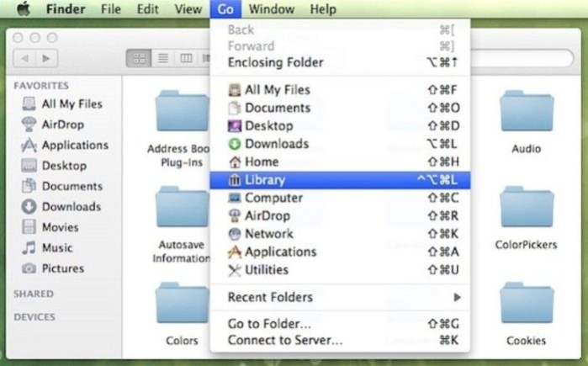The width and height of the screenshot is (588, 366).
Task: Select Applications in the Go menu
Action: point(340,252)
